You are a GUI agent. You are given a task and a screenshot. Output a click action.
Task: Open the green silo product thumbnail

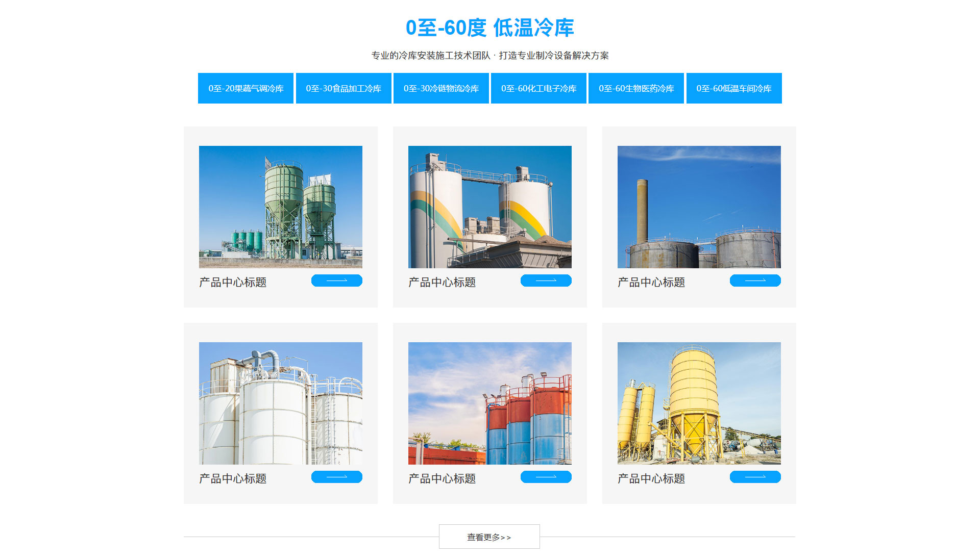[x=281, y=207]
